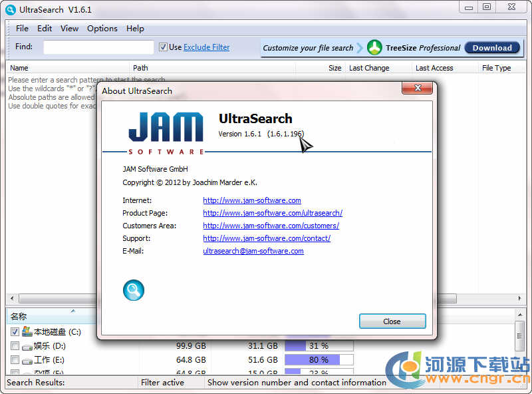Enable the 娱乐 (D:) drive checkbox

tap(15, 346)
